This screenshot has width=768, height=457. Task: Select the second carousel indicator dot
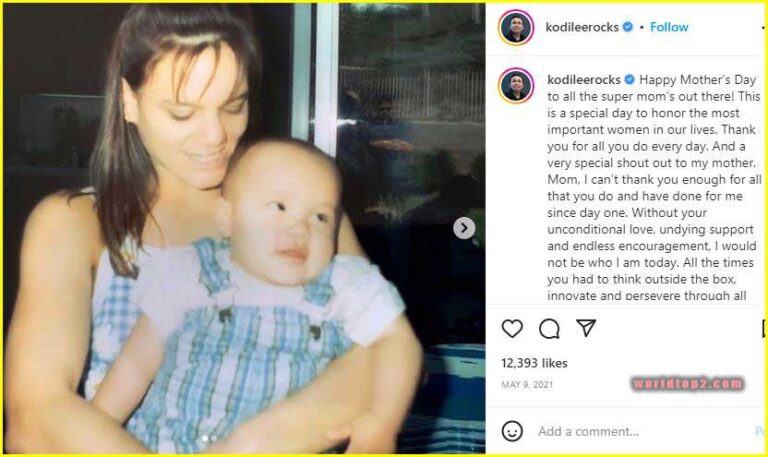coord(214,438)
